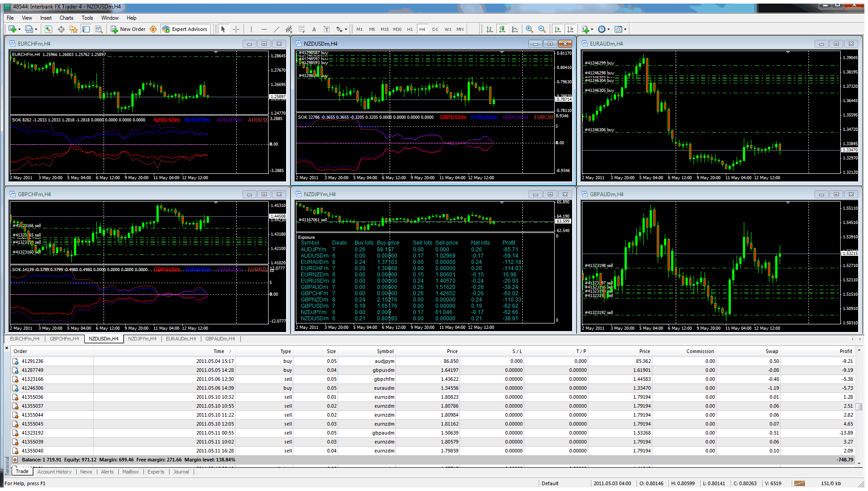Expand the Indicators dropdown arrow
This screenshot has height=491, width=868.
[592, 30]
